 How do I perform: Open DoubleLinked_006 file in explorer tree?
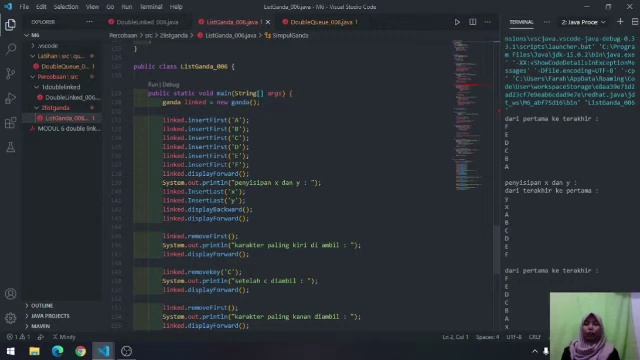pyautogui.click(x=62, y=98)
